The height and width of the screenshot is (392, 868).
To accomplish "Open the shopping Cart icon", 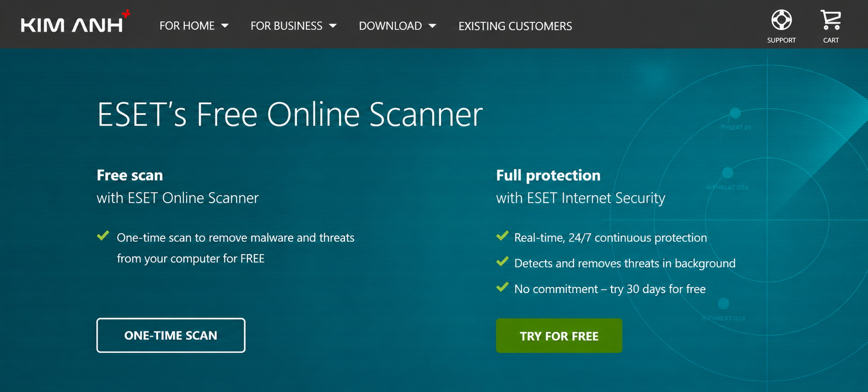I will (831, 20).
